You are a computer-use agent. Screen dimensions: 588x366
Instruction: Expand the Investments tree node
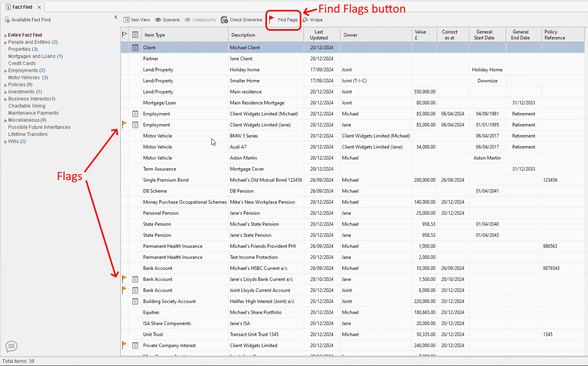[x=6, y=92]
